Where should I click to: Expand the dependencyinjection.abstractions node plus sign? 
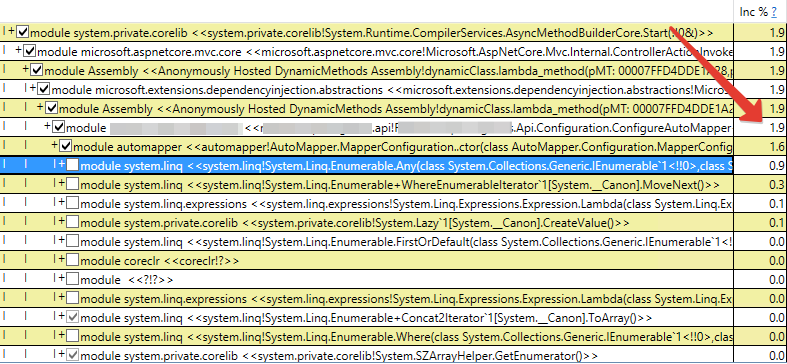(x=33, y=88)
